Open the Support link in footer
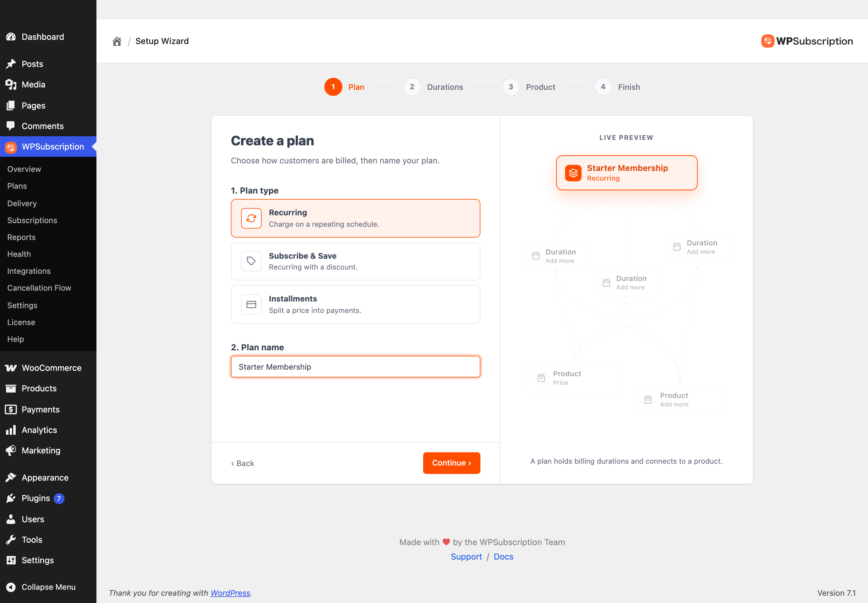868x603 pixels. (x=466, y=557)
